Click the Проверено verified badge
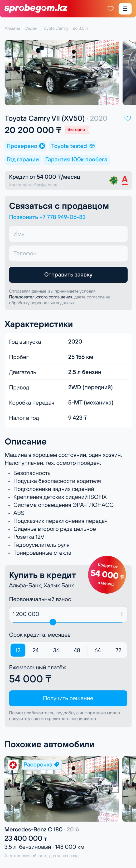The image size is (136, 868). tap(26, 146)
